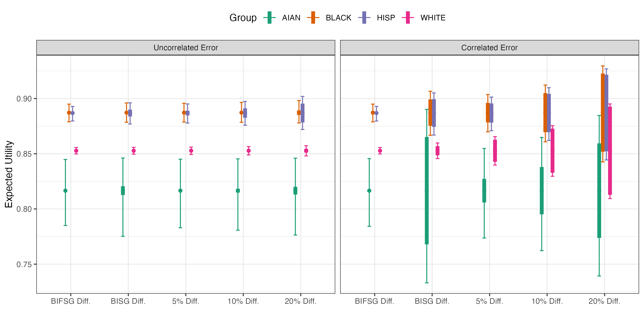Viewport: 644px width, 322px height.
Task: Click 'BISG Diff.' label in Uncorrelated panel
Action: click(x=128, y=301)
